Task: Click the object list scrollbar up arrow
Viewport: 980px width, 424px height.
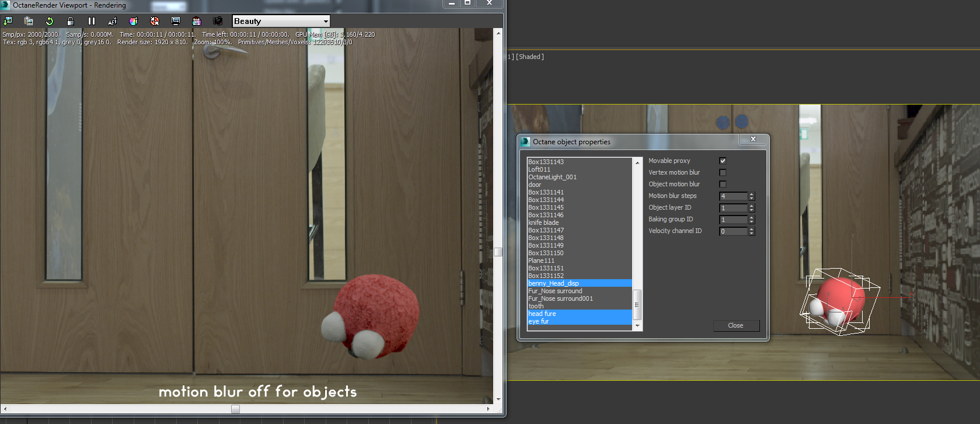Action: (637, 162)
